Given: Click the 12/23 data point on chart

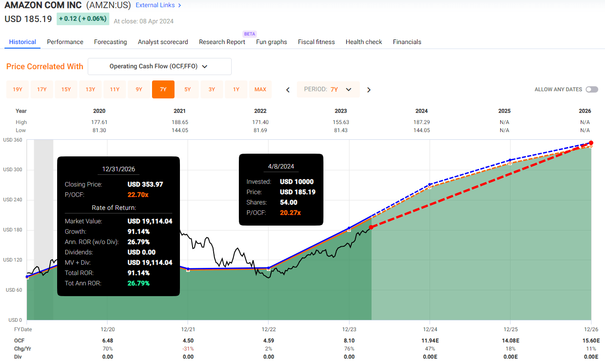Looking at the screenshot, I should 349,228.
